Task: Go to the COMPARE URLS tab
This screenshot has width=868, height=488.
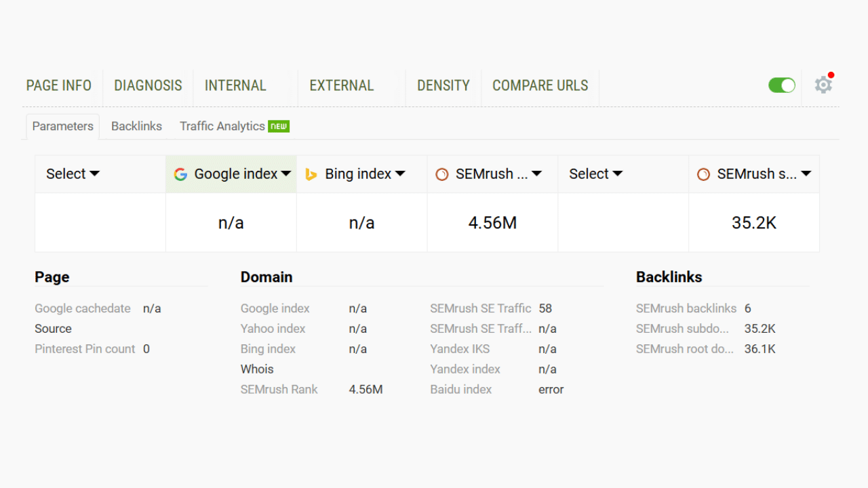Action: point(540,85)
